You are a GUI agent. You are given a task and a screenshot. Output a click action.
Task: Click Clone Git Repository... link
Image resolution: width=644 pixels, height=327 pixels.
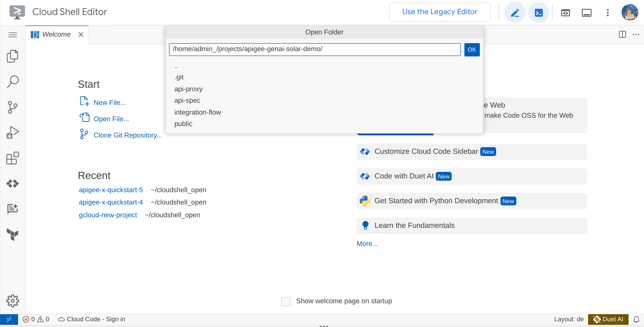coord(128,135)
